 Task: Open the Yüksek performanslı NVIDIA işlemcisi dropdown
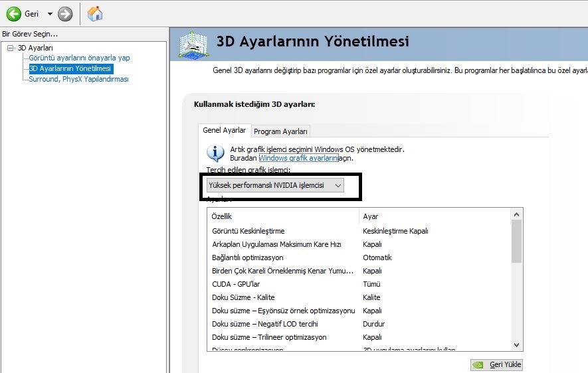[x=275, y=185]
